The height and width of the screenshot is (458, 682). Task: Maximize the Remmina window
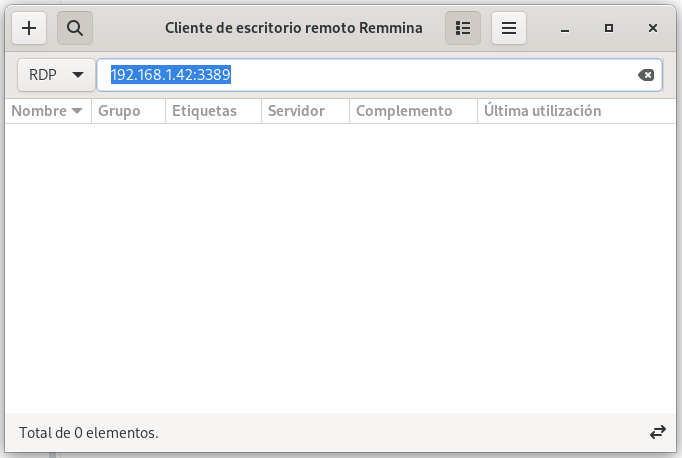609,29
